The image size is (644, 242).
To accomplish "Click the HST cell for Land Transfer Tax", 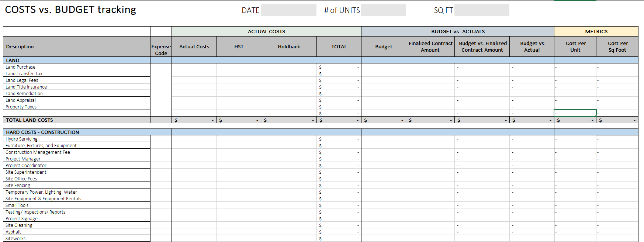I will pyautogui.click(x=239, y=73).
